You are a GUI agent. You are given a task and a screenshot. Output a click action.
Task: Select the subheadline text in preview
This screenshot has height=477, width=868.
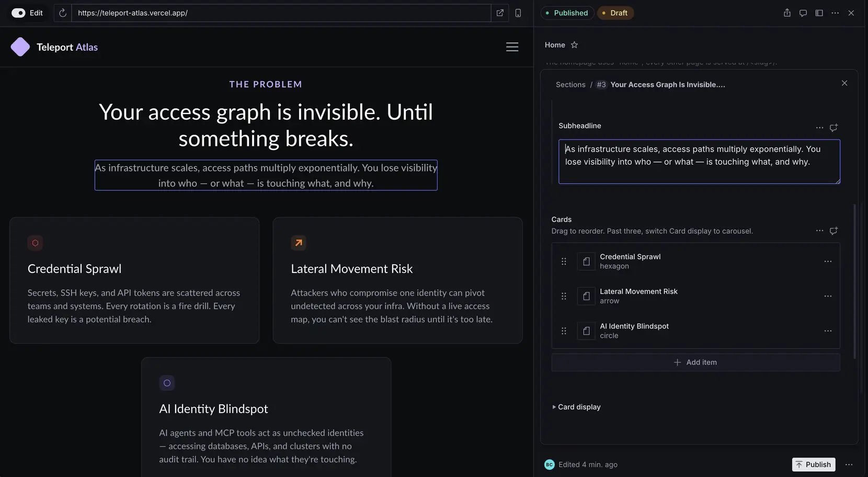tap(266, 175)
